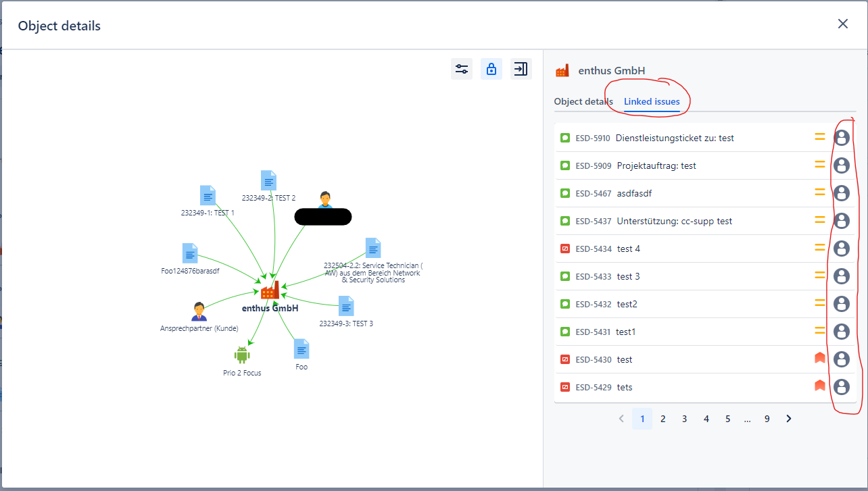The height and width of the screenshot is (491, 868).
Task: Click the red issue type icon for ESD-5434
Action: (566, 249)
